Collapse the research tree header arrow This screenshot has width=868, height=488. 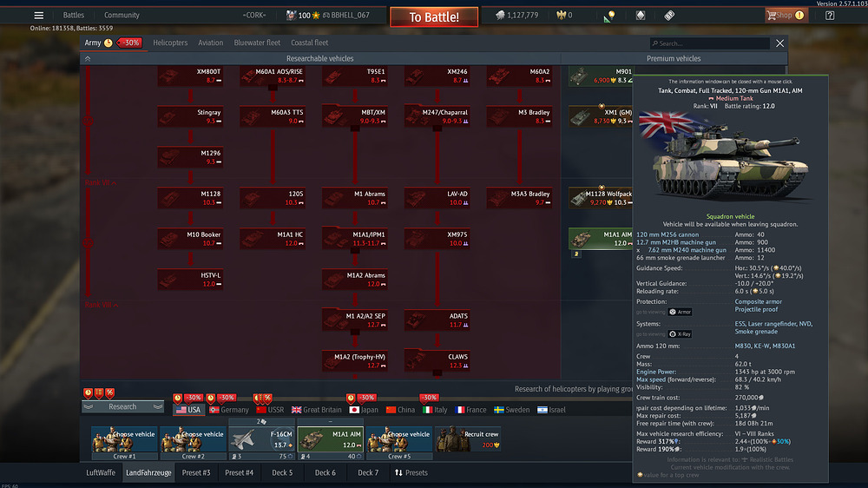click(x=88, y=59)
